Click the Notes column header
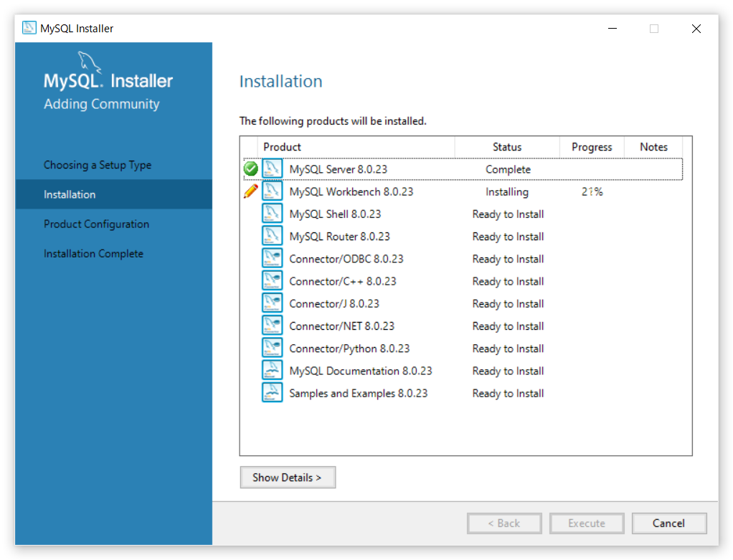This screenshot has width=733, height=560. pyautogui.click(x=653, y=147)
